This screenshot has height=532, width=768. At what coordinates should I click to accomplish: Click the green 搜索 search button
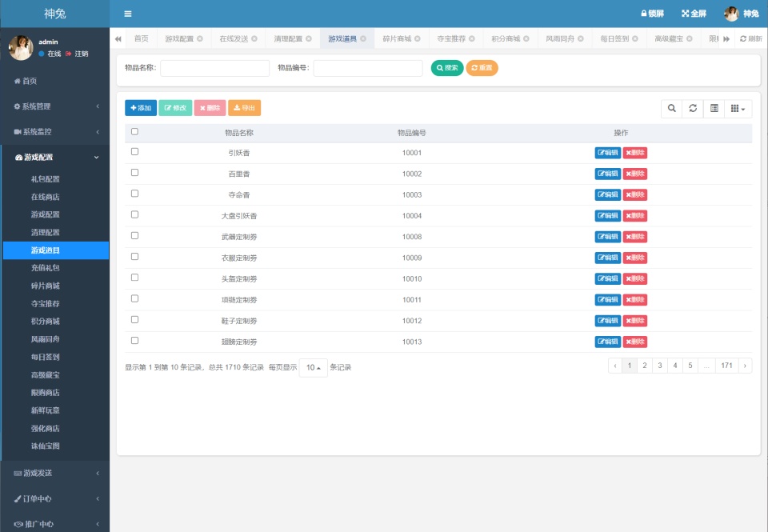(447, 68)
